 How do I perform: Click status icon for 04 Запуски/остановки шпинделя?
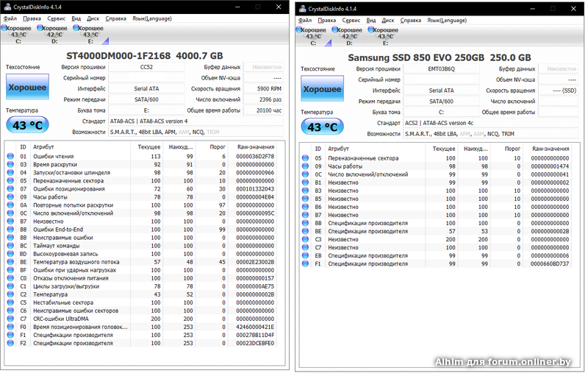(x=10, y=172)
